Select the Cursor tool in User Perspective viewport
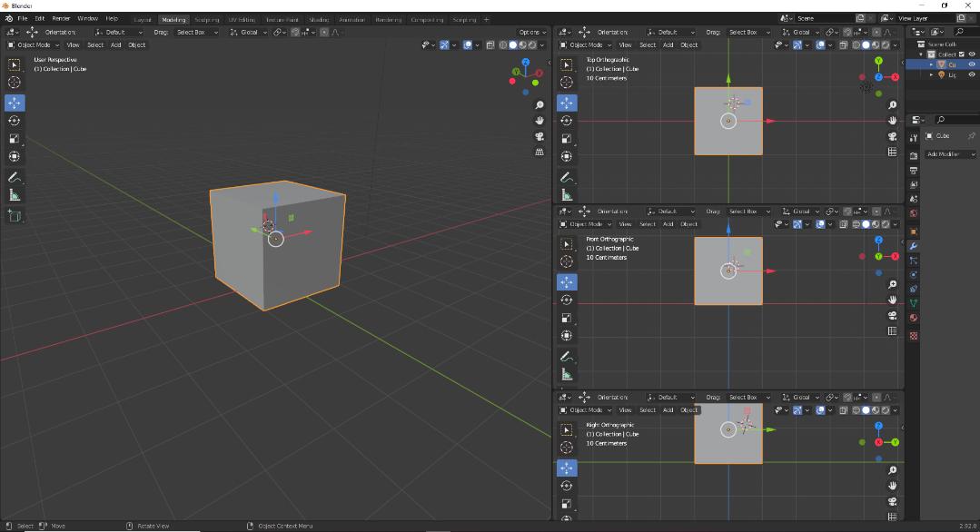Screen dimensions: 980x532 pos(15,83)
